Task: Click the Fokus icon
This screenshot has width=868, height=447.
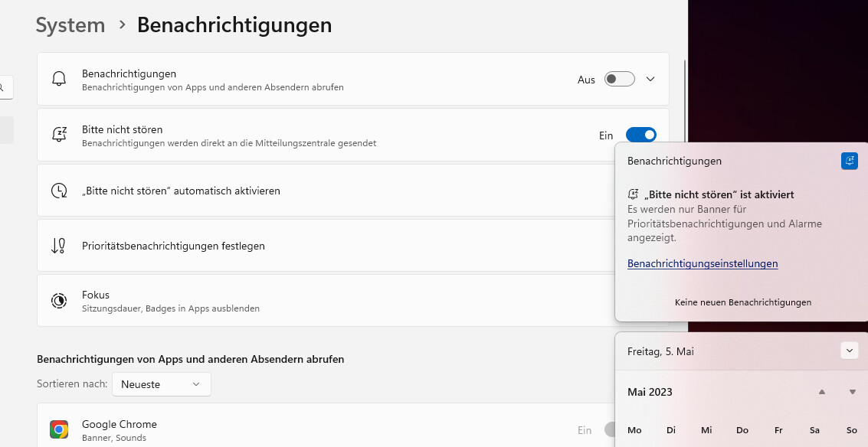Action: tap(59, 301)
